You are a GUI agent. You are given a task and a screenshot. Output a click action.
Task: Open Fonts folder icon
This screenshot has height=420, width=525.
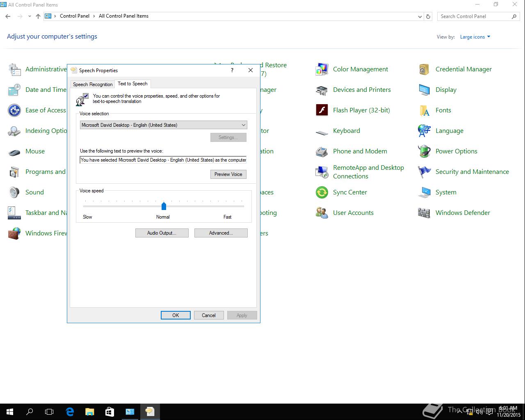425,110
